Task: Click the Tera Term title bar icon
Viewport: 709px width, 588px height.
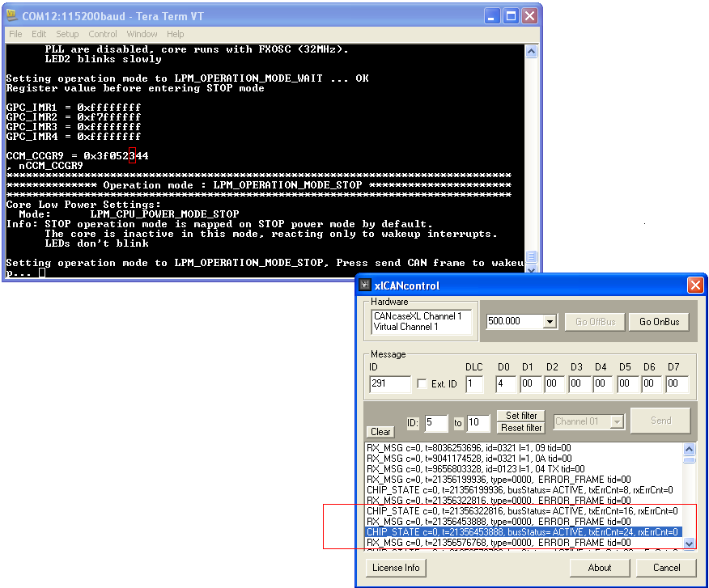Action: click(x=12, y=16)
